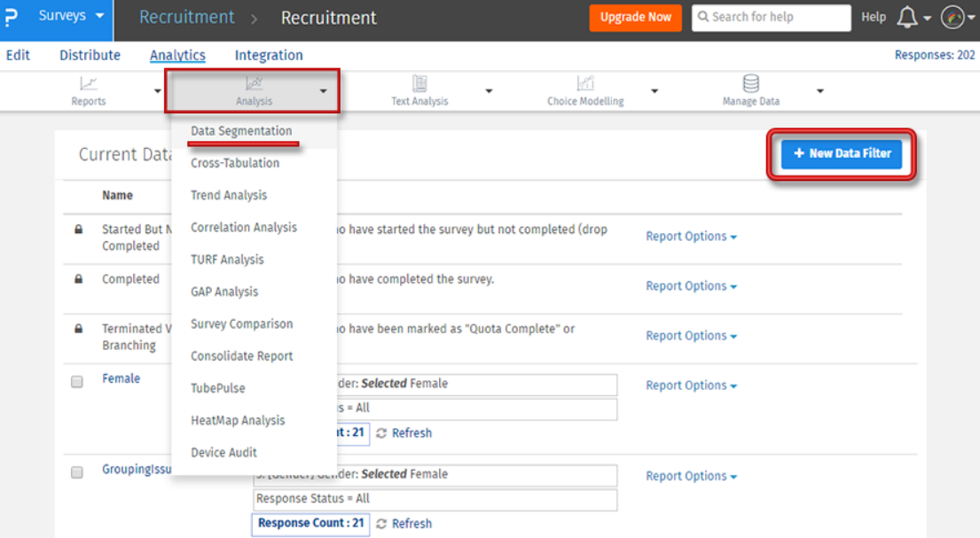Open Report Options for GroupingIssue filter

(691, 476)
